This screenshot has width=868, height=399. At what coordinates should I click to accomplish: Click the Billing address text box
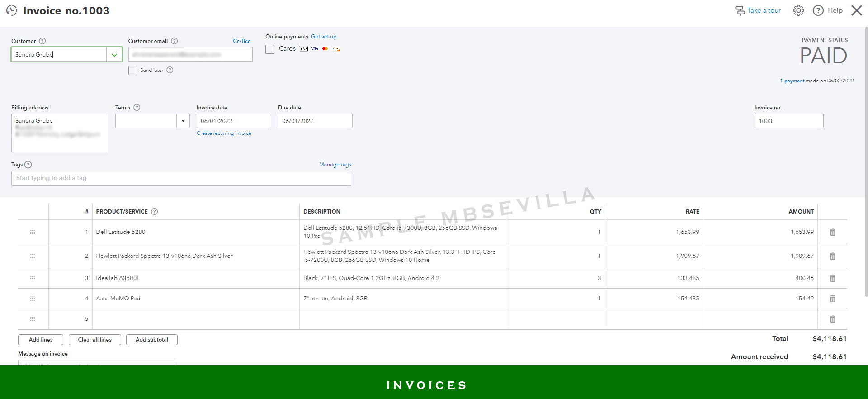point(60,133)
